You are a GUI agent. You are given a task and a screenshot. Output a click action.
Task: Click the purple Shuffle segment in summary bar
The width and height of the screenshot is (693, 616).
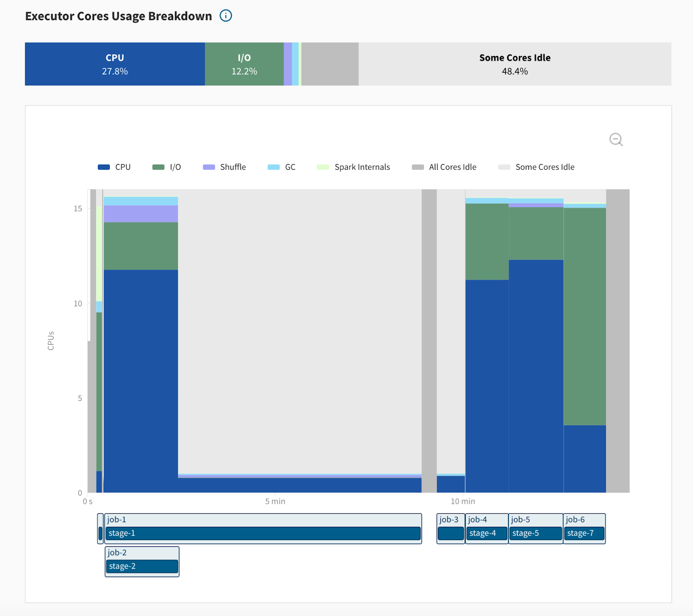[x=288, y=64]
